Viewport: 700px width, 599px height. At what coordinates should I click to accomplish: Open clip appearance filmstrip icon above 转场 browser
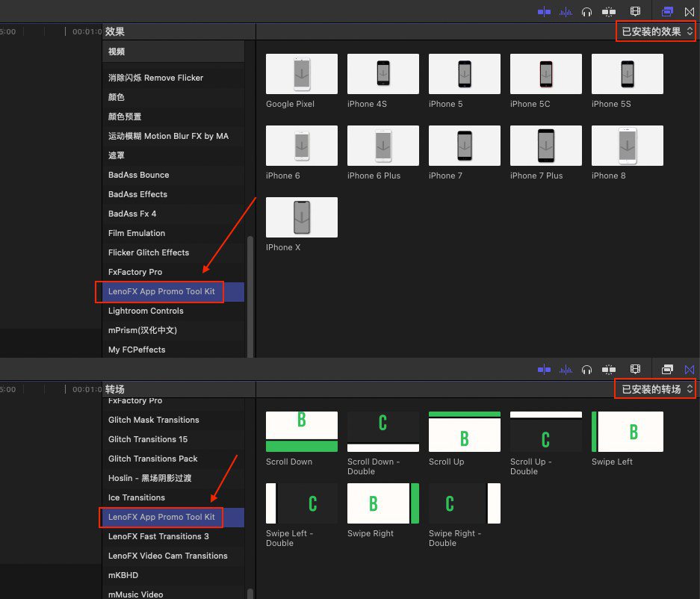click(x=635, y=369)
